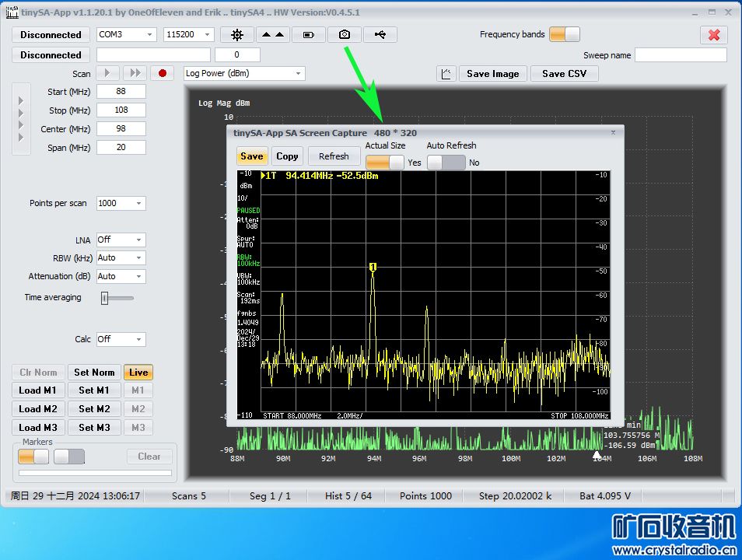Open screen capture with camera icon
This screenshot has width=742, height=560.
point(344,35)
